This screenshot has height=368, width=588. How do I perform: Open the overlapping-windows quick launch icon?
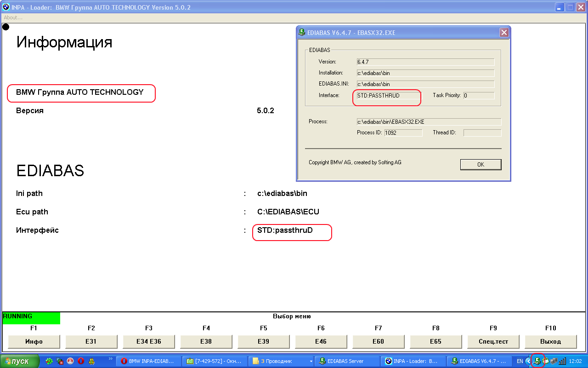pyautogui.click(x=60, y=361)
